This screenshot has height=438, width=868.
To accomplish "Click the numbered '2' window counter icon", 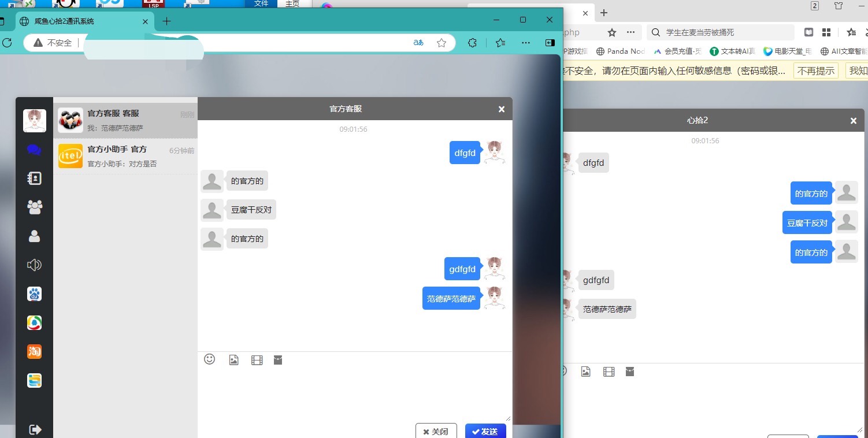I will tap(815, 6).
